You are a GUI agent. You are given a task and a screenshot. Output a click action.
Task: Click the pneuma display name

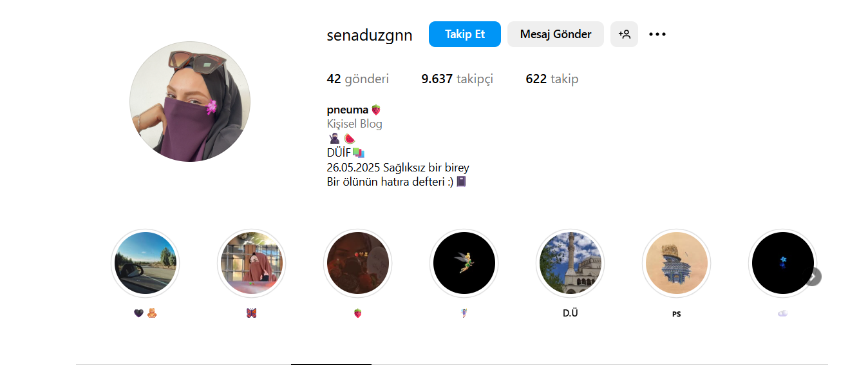point(348,110)
